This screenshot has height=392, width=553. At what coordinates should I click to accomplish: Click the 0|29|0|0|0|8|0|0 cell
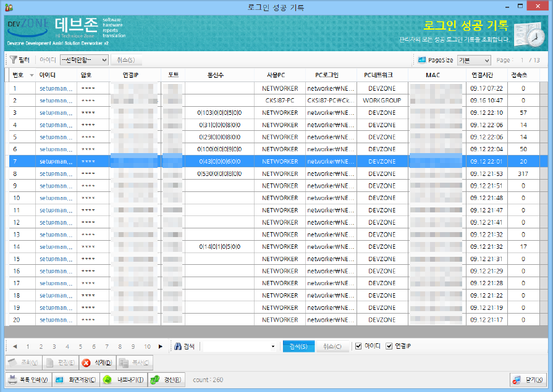(219, 137)
